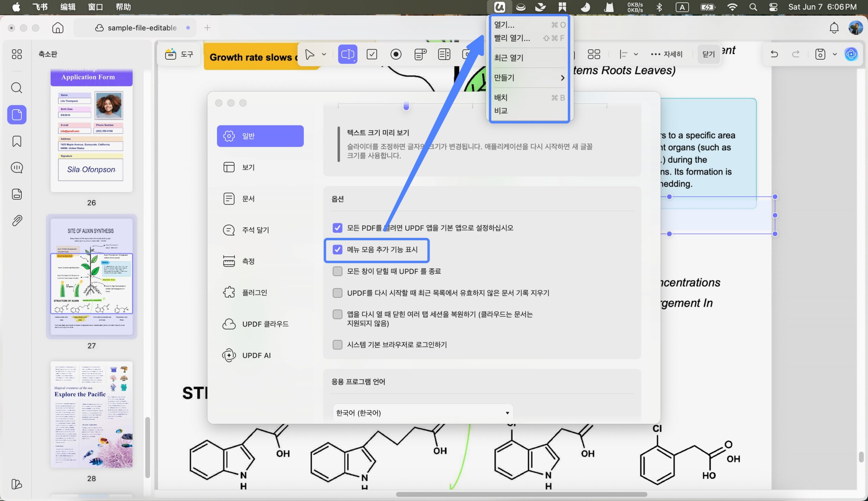868x501 pixels.
Task: Click the save icon in top-right toolbar
Action: point(820,54)
